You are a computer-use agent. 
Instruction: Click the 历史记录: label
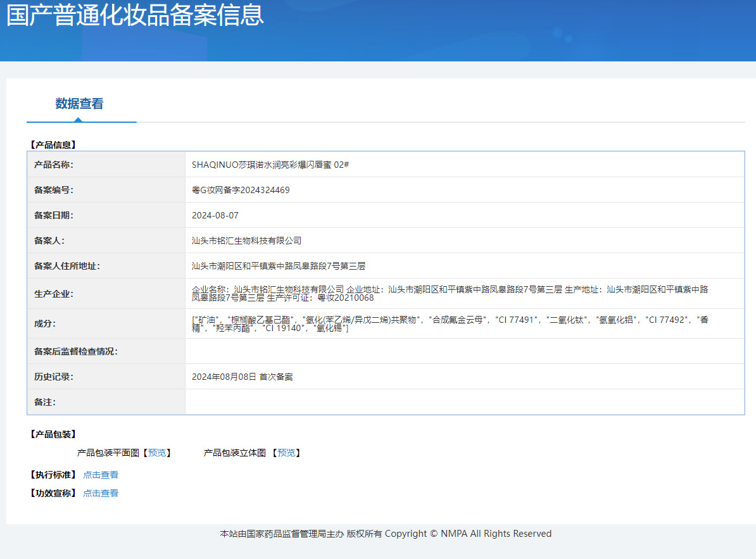coord(54,377)
